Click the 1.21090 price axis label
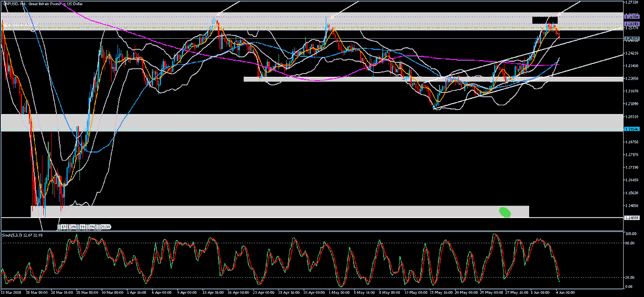 click(x=632, y=104)
